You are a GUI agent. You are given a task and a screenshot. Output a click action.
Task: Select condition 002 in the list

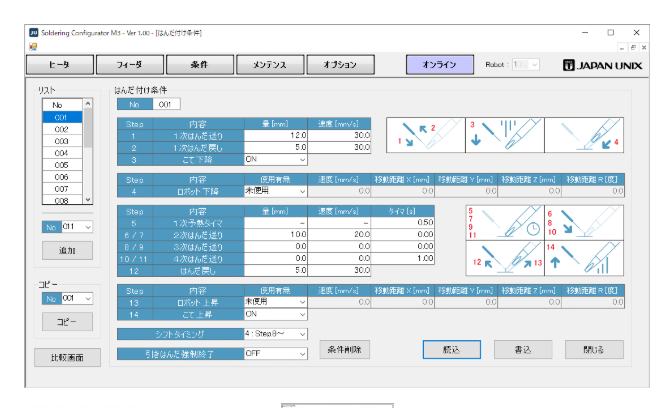pos(62,129)
